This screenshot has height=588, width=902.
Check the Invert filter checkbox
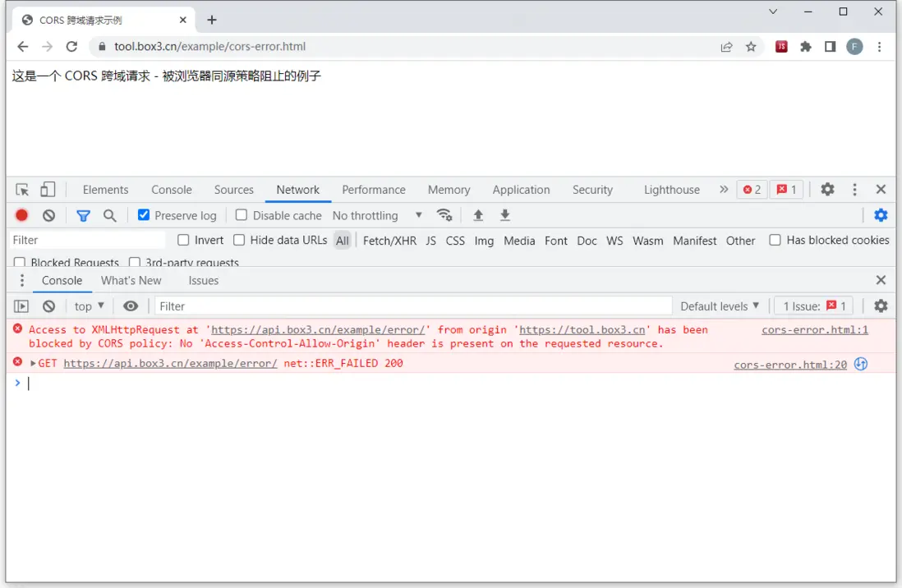point(183,240)
